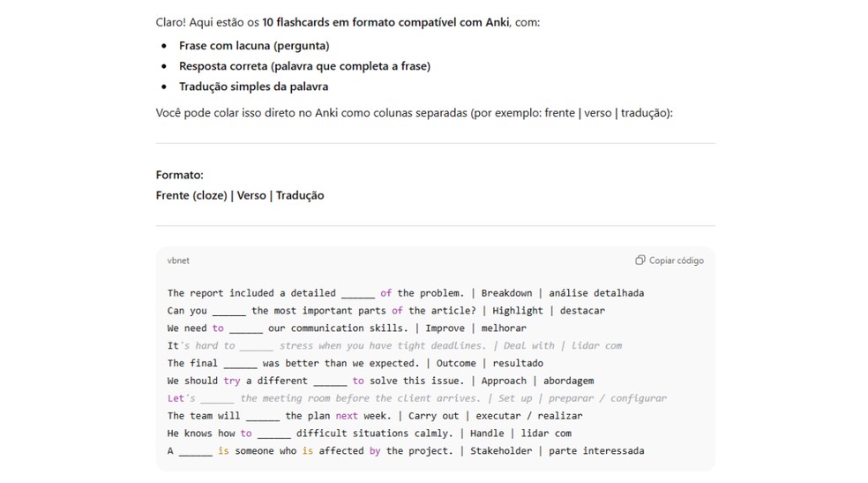Click the "Tradução simples da palavra" bullet
Viewport: 868px width, 483px height.
[x=253, y=87]
